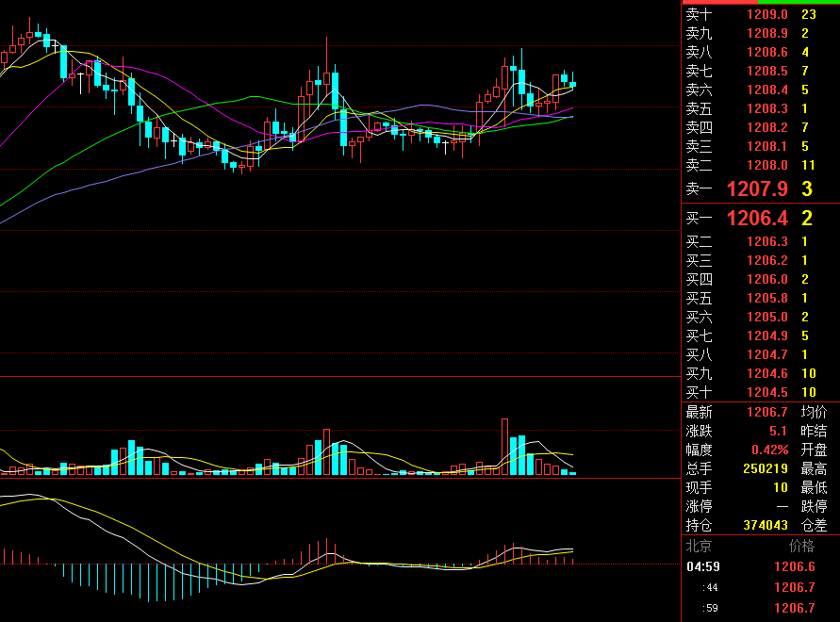Click the 总手 volume value 250219
Viewport: 840px width, 622px height.
pyautogui.click(x=765, y=468)
